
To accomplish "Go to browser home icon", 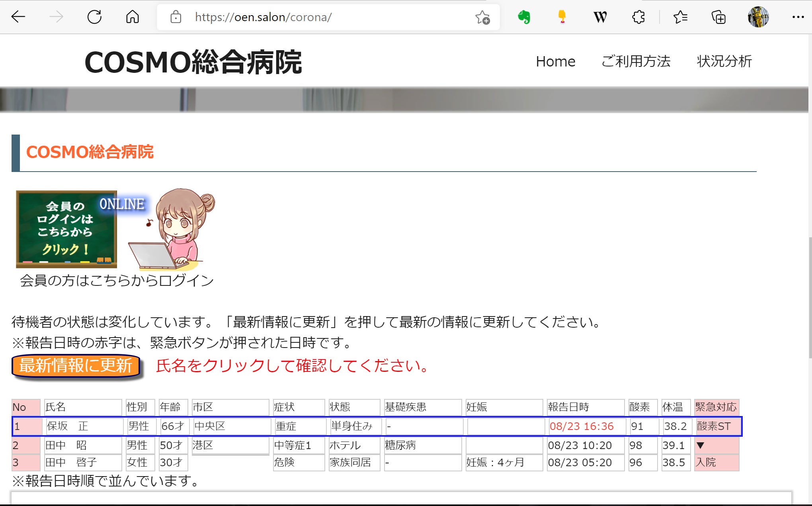I will [132, 17].
